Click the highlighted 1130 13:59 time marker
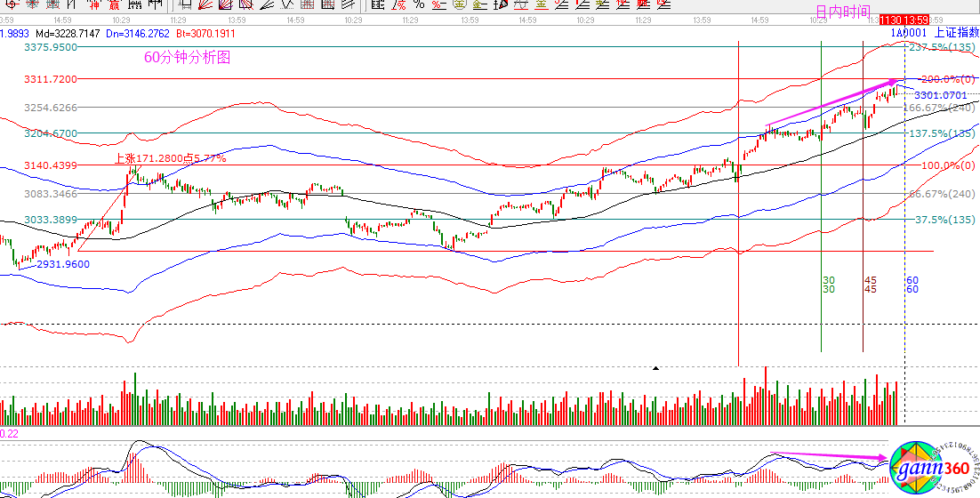The height and width of the screenshot is (498, 980). point(904,20)
